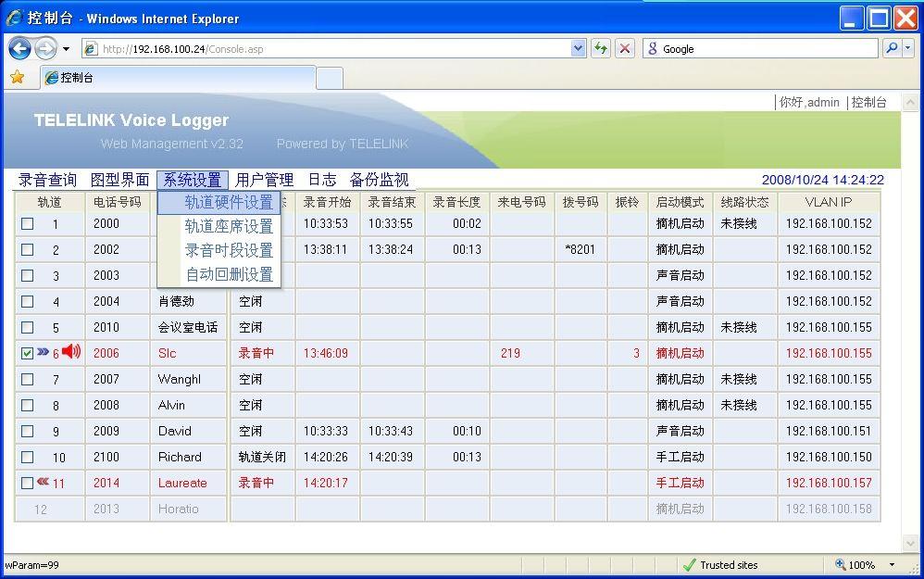The image size is (924, 579).
Task: Refresh the page with green arrows icon
Action: tap(601, 48)
